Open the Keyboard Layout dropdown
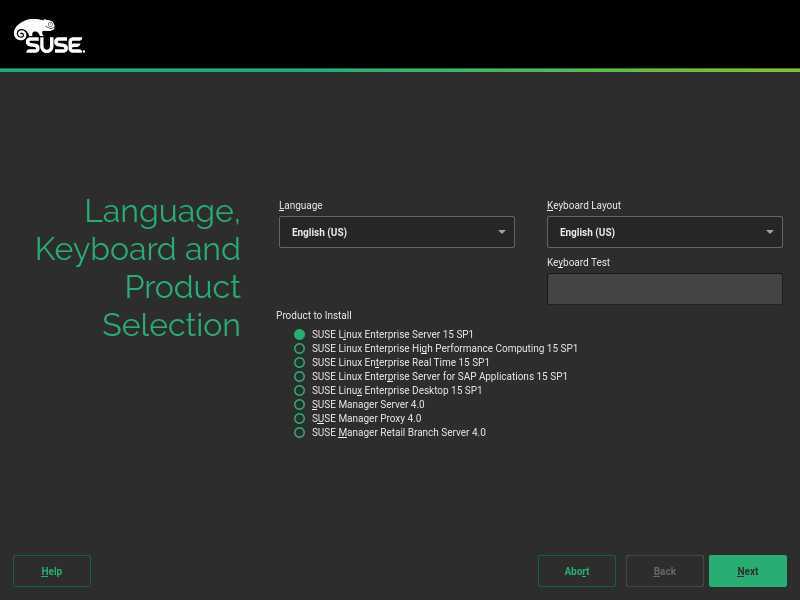Image resolution: width=800 pixels, height=600 pixels. [664, 232]
